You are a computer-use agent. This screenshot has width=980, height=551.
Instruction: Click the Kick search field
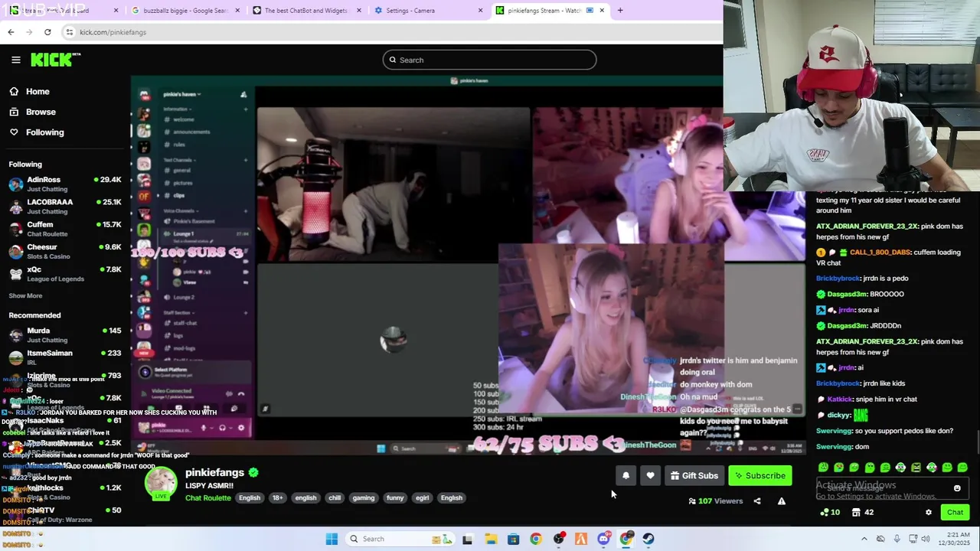point(489,60)
